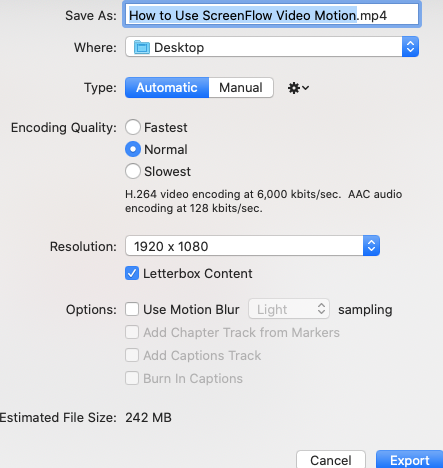Image resolution: width=443 pixels, height=468 pixels.
Task: Click the Desktop folder icon
Action: [142, 47]
